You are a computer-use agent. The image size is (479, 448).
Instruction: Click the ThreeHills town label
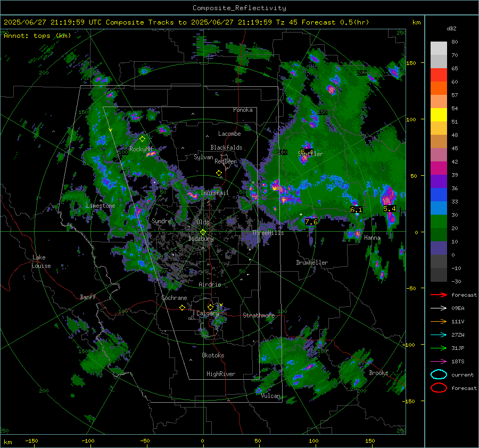point(268,233)
